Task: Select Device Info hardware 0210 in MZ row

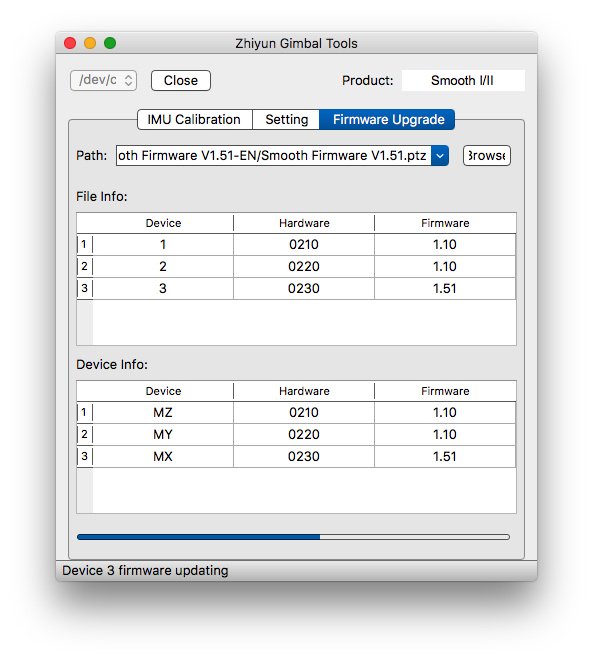Action: 304,412
